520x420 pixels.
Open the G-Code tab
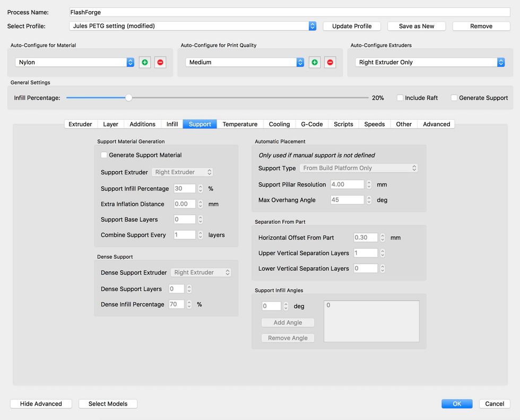pyautogui.click(x=311, y=124)
